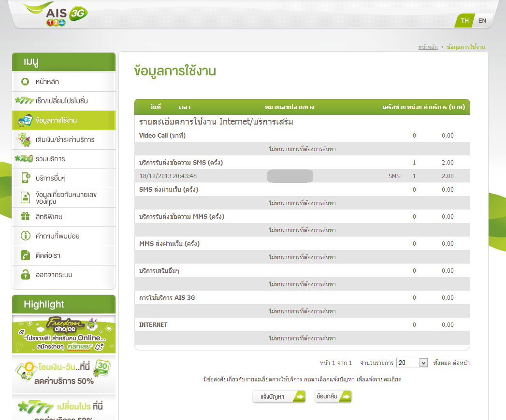Click the top-up mascot icon
506x420 pixels.
pos(25,140)
